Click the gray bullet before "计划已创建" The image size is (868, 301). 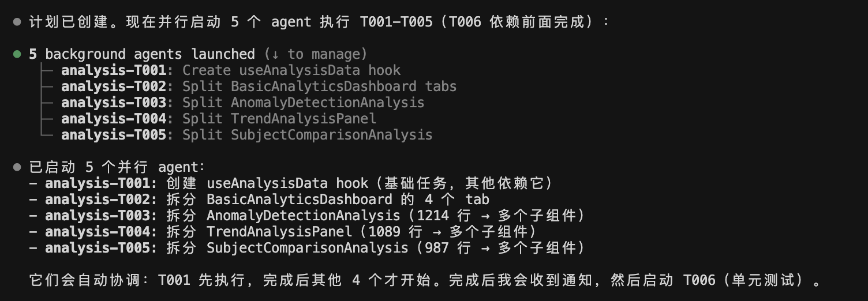17,22
